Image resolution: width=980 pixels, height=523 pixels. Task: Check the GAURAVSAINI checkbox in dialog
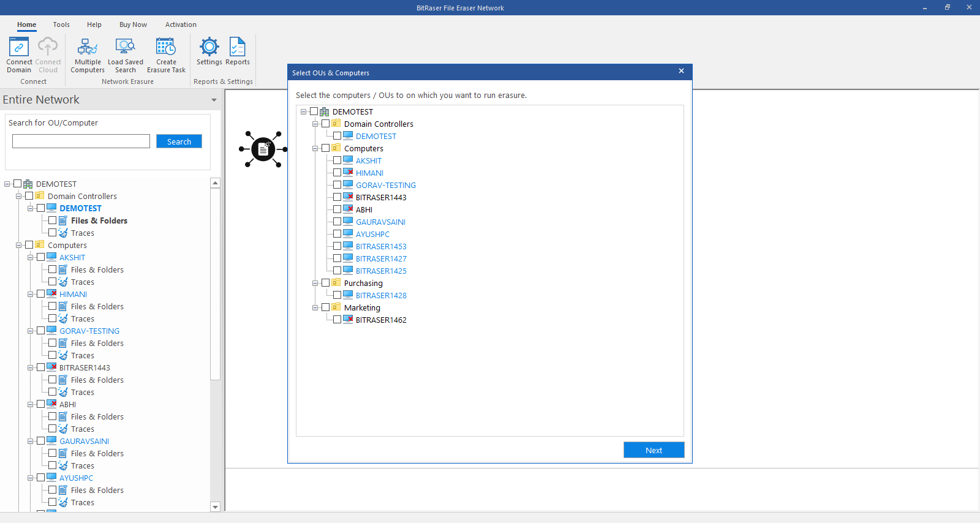click(337, 222)
